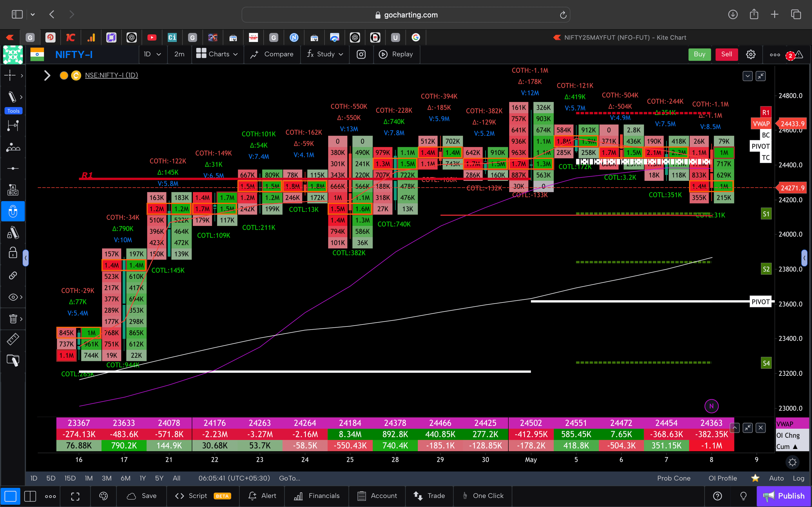Viewport: 812px width, 507px height.
Task: Lock all drawings using the padlock icon
Action: pyautogui.click(x=13, y=253)
